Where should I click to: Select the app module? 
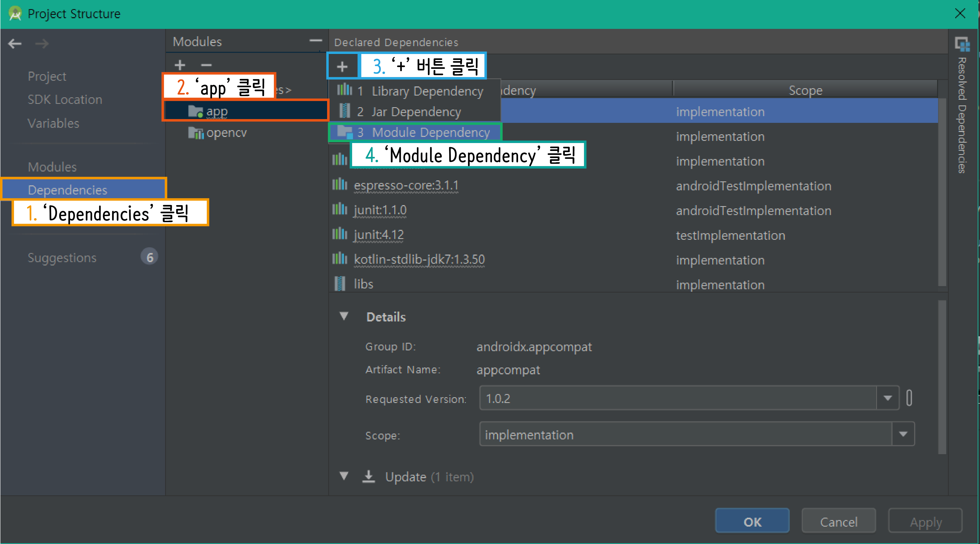pyautogui.click(x=217, y=112)
